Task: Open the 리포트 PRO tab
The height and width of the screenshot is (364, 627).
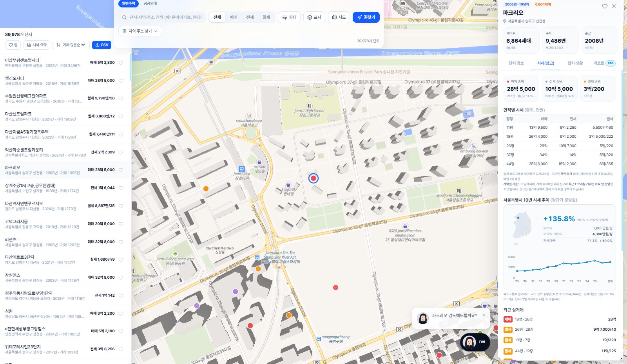Action: coord(604,63)
